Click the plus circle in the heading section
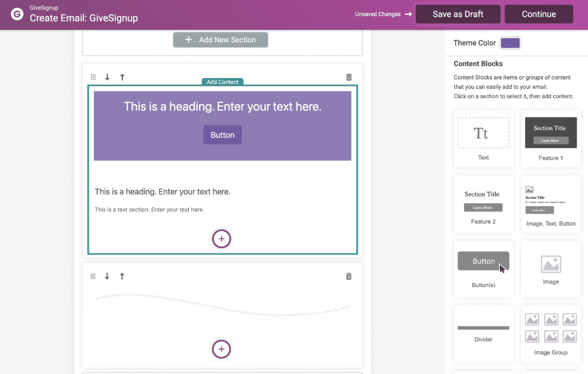This screenshot has width=588, height=374. pos(222,239)
